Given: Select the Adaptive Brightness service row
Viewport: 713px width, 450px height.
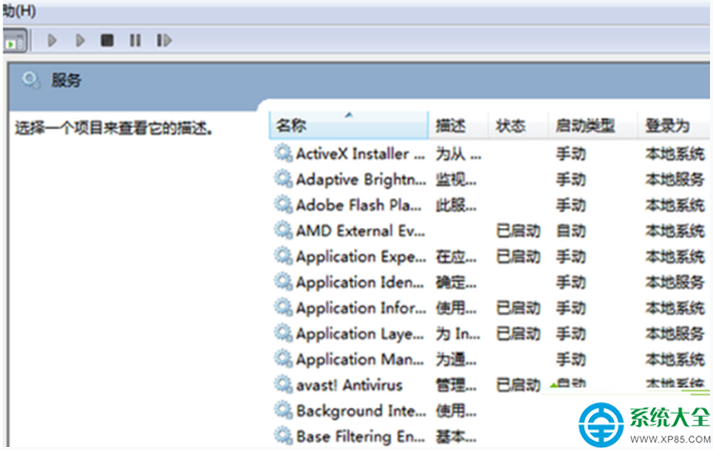Looking at the screenshot, I should click(x=490, y=179).
